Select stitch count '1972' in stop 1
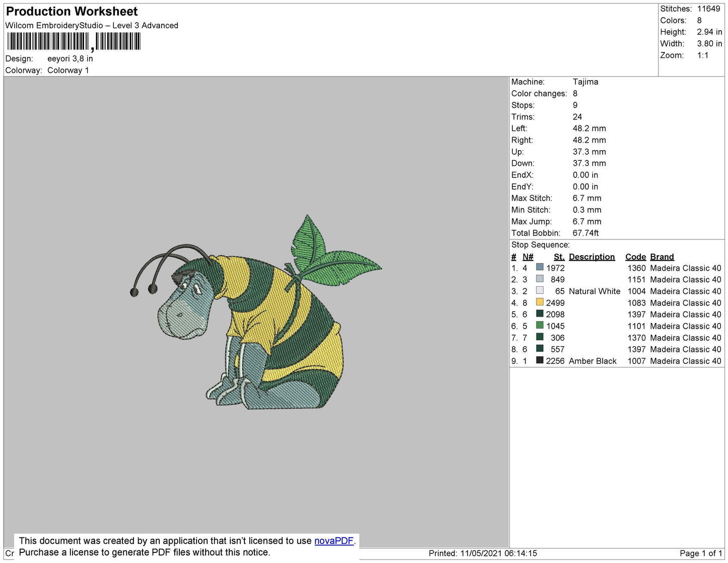 556,268
